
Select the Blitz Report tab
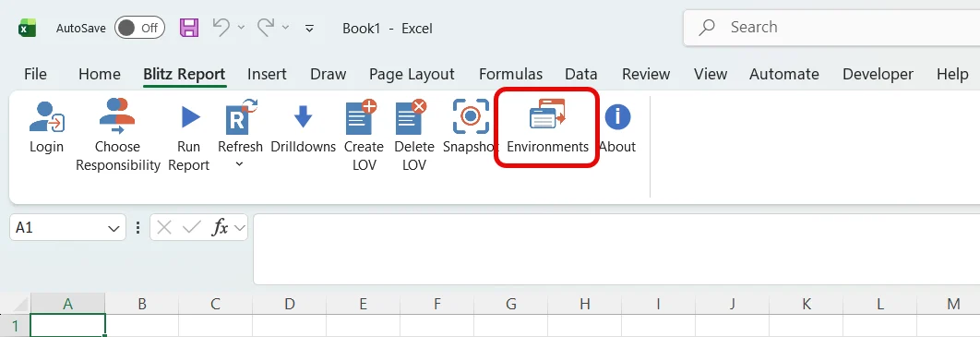[184, 74]
